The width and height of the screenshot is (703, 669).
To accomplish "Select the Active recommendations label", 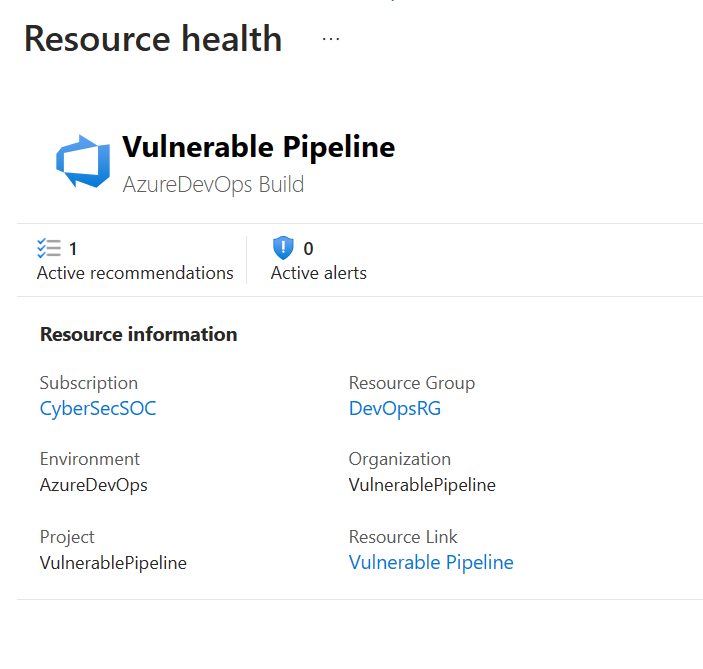I will click(135, 273).
